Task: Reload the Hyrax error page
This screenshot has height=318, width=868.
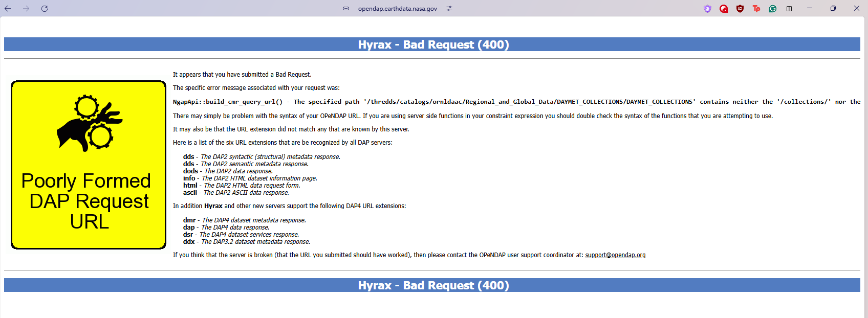Action: point(45,8)
